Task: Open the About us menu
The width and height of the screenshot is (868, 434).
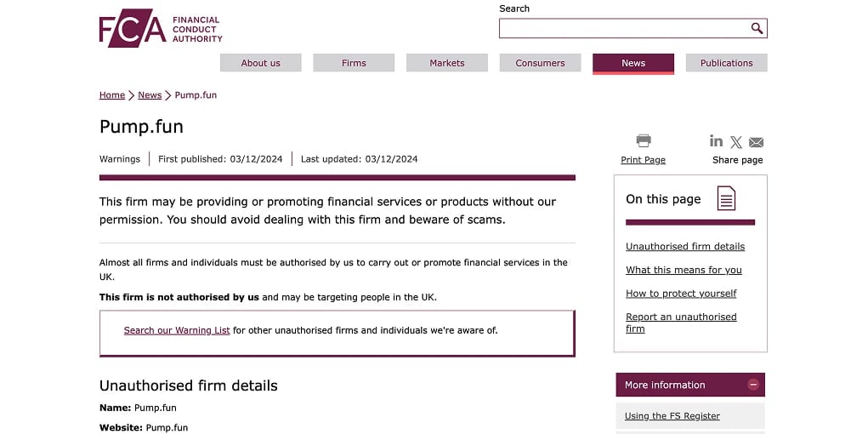Action: click(x=261, y=63)
